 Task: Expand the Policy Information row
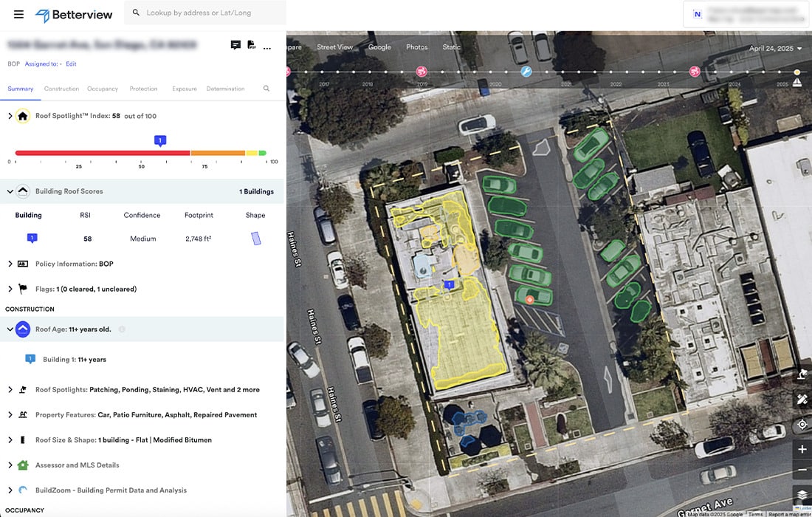10,264
